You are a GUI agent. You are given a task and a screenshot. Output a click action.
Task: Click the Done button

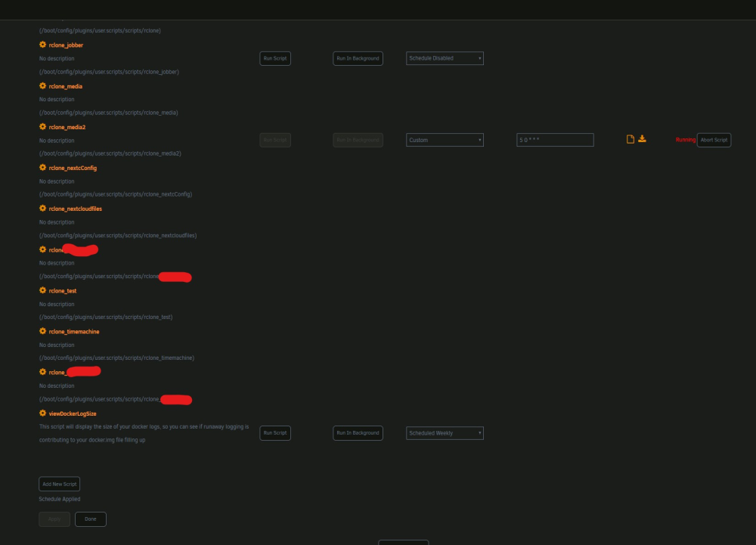(x=91, y=519)
